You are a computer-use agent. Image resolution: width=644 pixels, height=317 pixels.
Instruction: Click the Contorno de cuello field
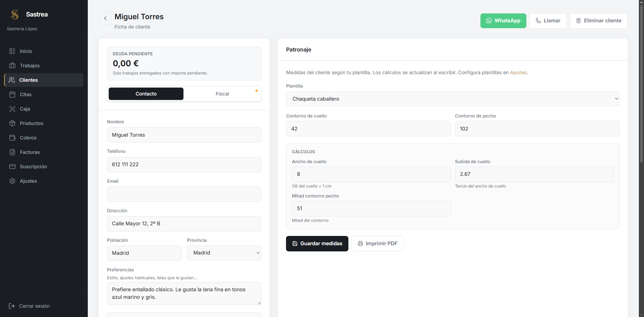pos(368,129)
